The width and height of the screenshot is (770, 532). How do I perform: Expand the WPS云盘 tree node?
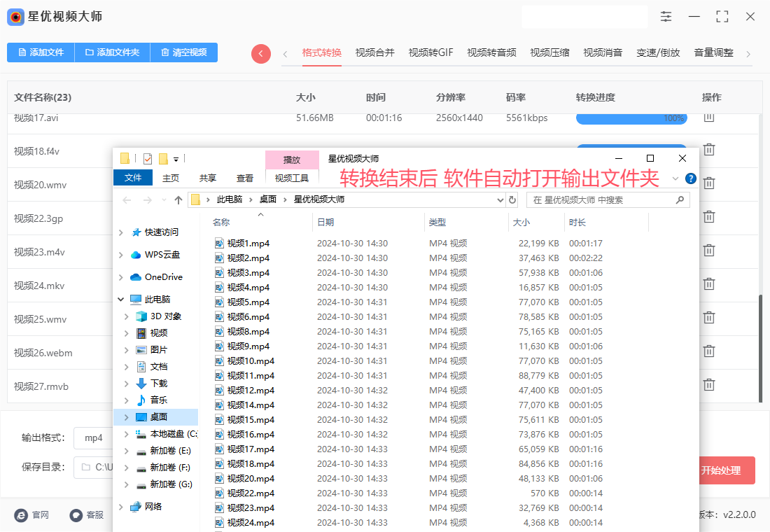pos(121,255)
